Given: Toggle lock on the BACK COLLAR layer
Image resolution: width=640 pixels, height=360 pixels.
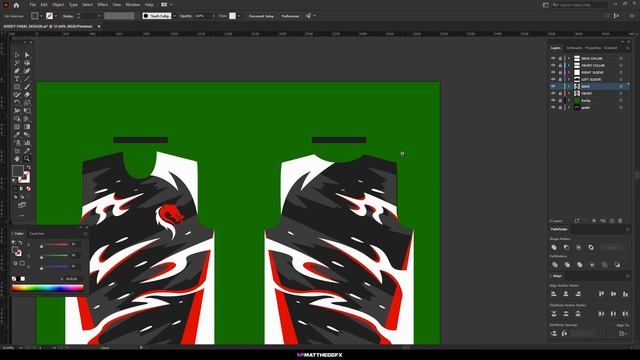Looking at the screenshot, I should coord(560,58).
